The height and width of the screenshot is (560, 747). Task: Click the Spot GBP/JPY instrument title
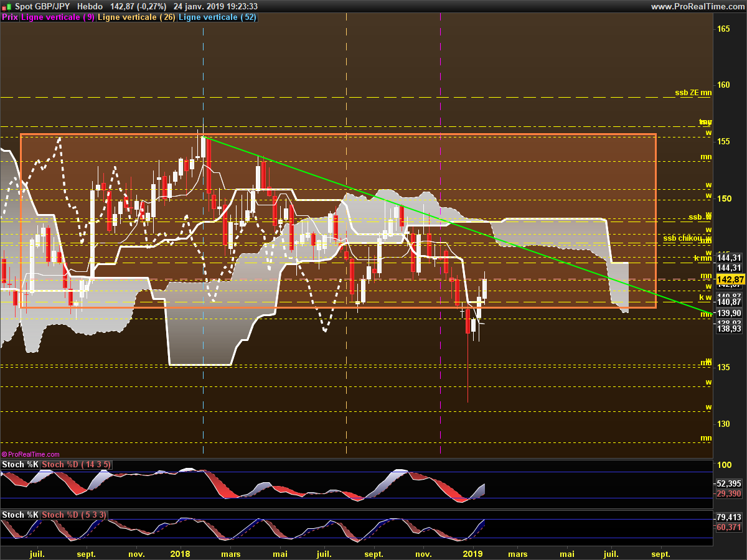click(x=43, y=6)
